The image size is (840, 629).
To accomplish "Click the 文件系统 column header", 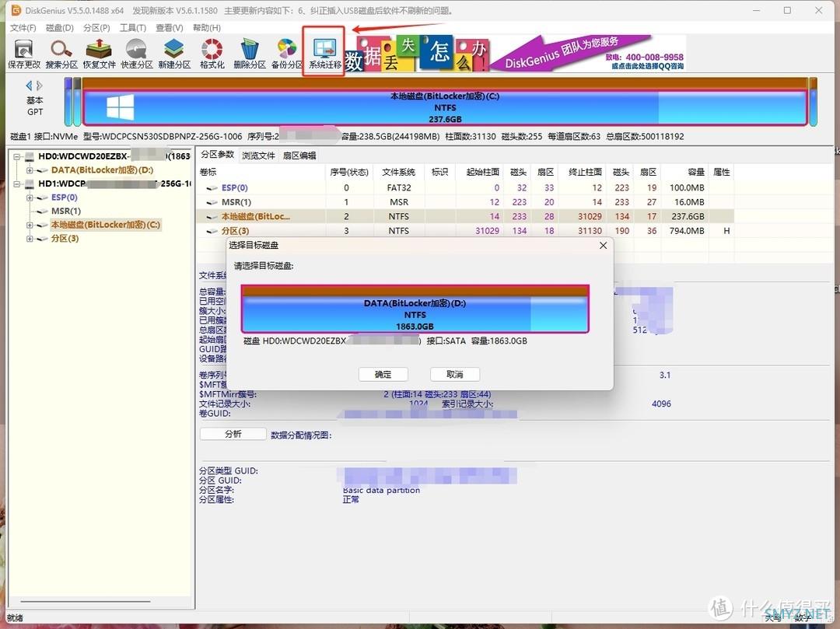I will pyautogui.click(x=398, y=172).
